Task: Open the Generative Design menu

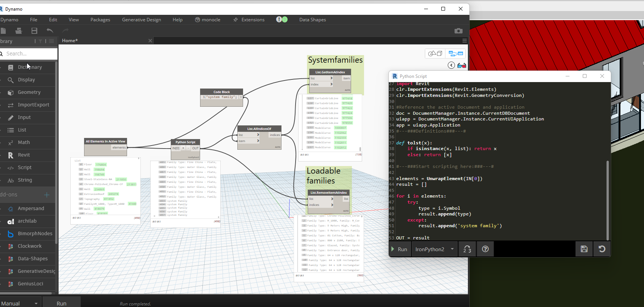Action: point(142,20)
